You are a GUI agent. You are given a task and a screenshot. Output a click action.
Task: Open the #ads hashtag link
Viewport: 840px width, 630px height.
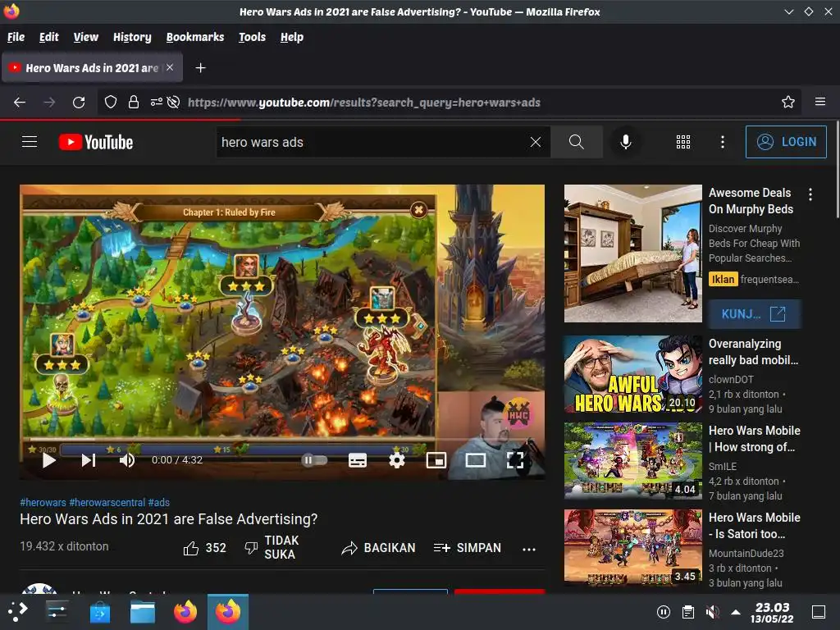(x=158, y=503)
